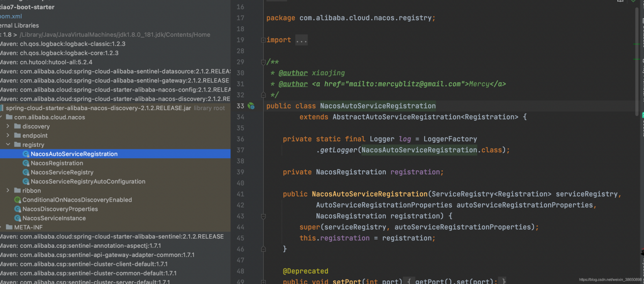The height and width of the screenshot is (284, 644).
Task: Select NacosDiscoveryProperties in the tree
Action: [x=60, y=209]
